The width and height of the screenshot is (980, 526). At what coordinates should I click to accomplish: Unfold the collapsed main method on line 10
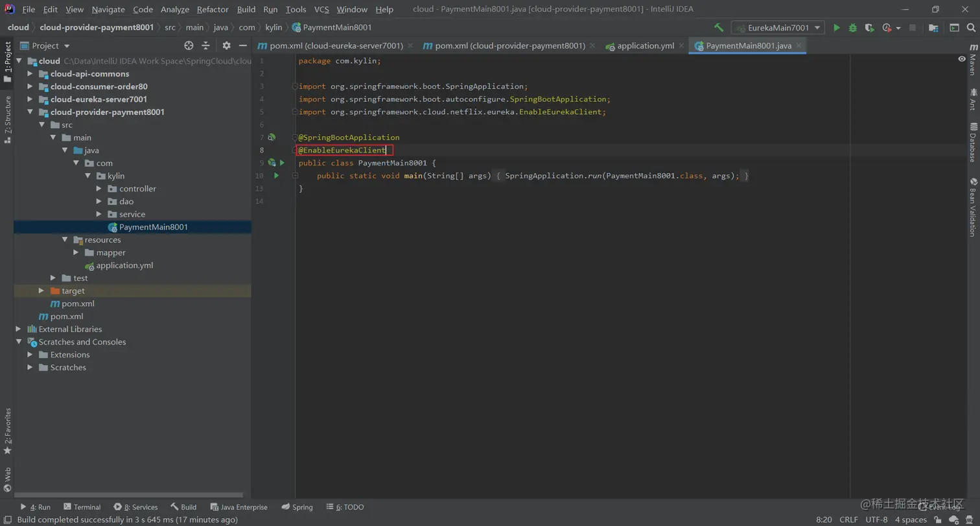tap(295, 176)
